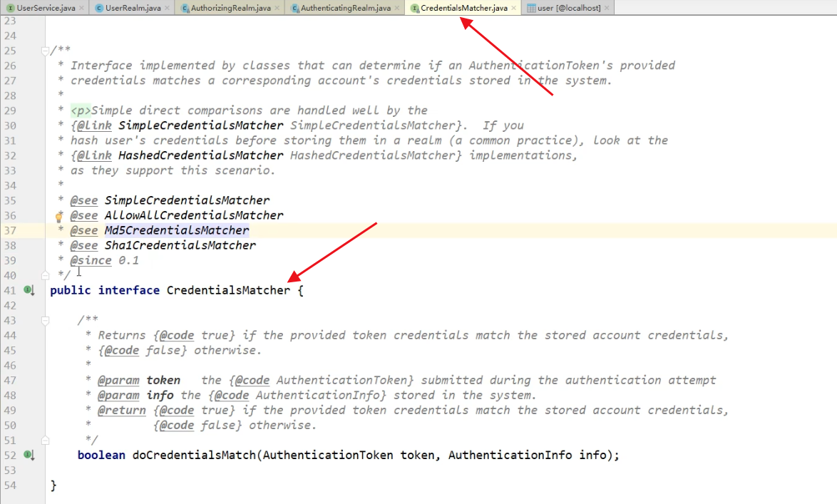Close the AuthenticatingRealm.java tab
The width and height of the screenshot is (837, 504).
(397, 8)
